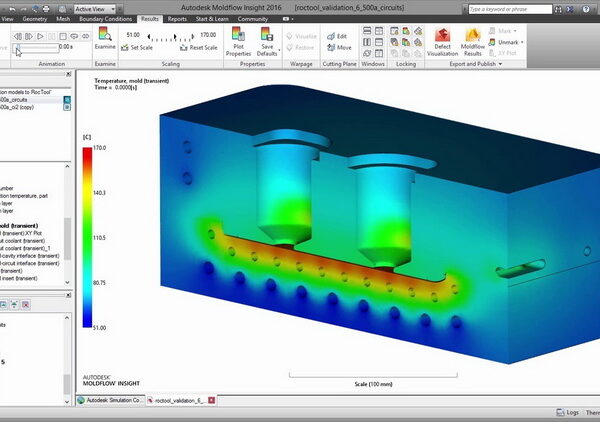
Task: Open the Examine result tool
Action: point(105,38)
